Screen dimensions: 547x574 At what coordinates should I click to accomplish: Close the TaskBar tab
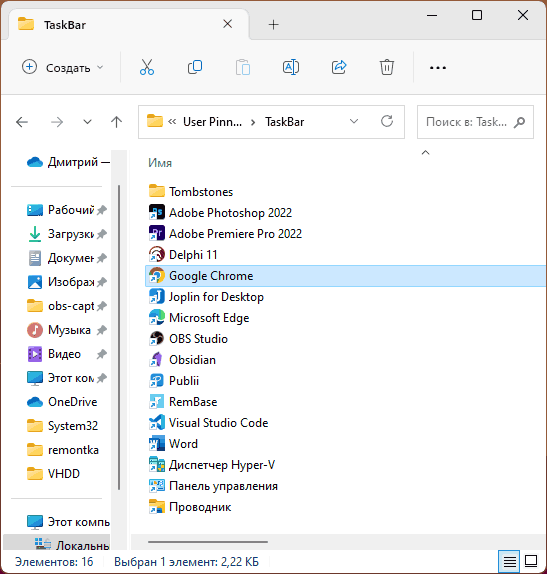(227, 24)
